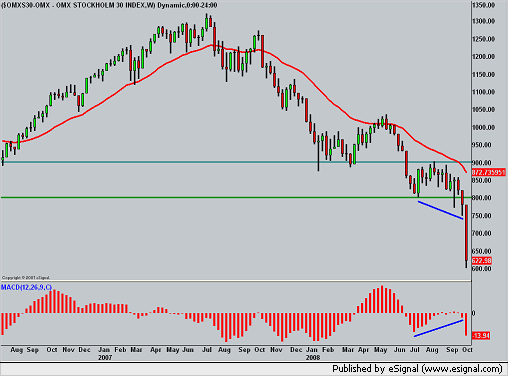This screenshot has height=376, width=508.
Task: Click the Jan label above 2008
Action: click(312, 350)
